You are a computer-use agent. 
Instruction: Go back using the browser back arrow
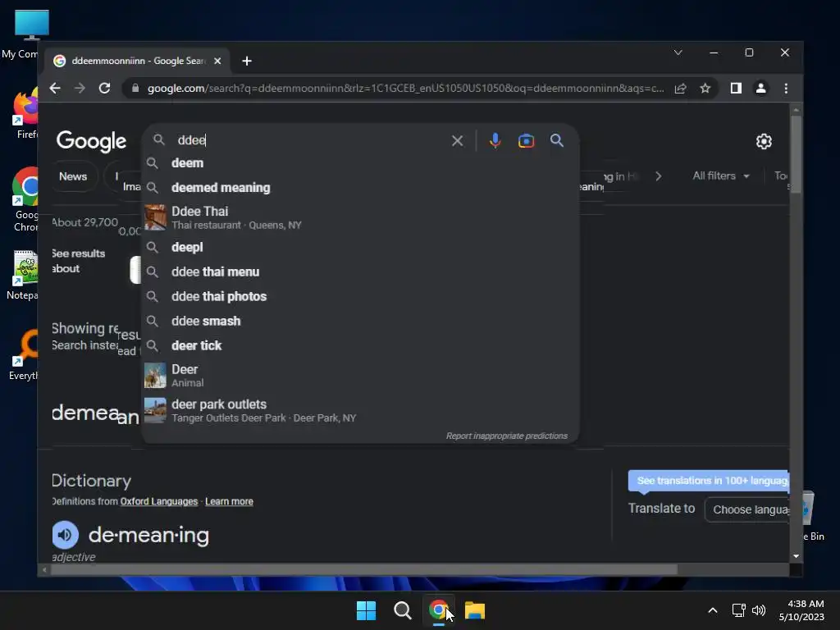(55, 89)
